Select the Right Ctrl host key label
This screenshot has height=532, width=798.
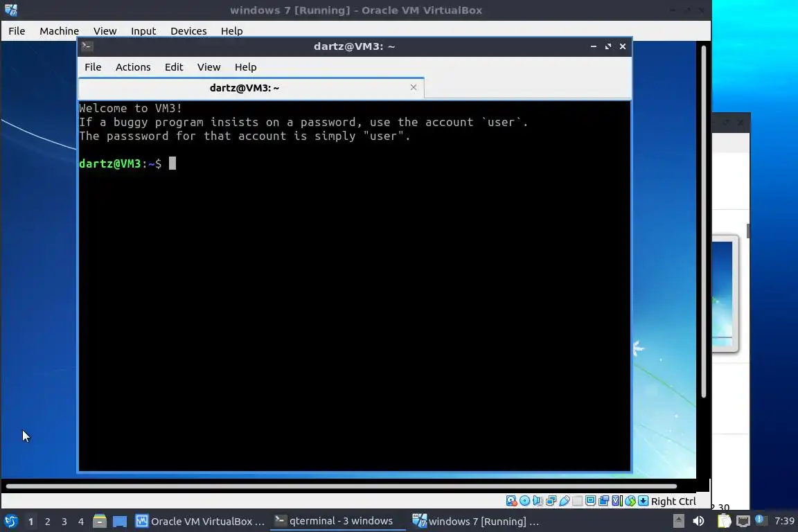click(x=673, y=502)
